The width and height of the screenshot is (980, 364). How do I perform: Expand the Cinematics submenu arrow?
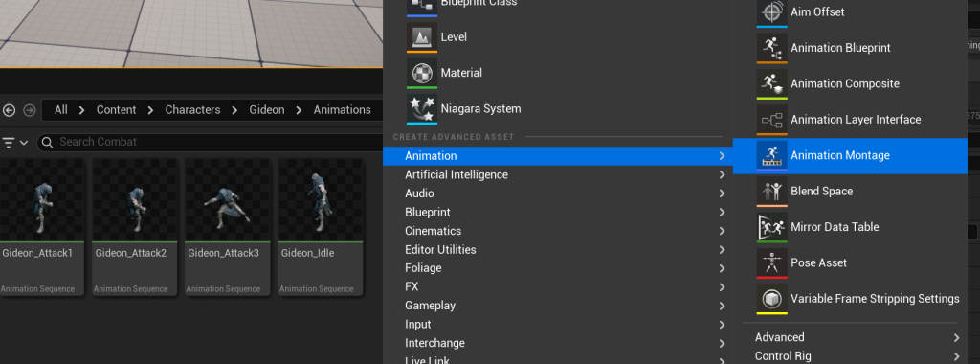click(x=722, y=231)
